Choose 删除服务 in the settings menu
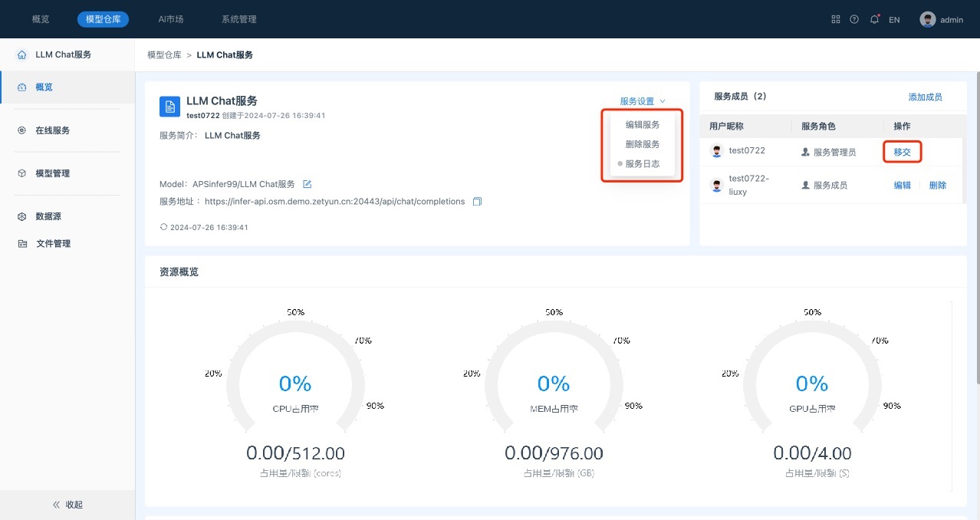The image size is (980, 520). (x=643, y=144)
